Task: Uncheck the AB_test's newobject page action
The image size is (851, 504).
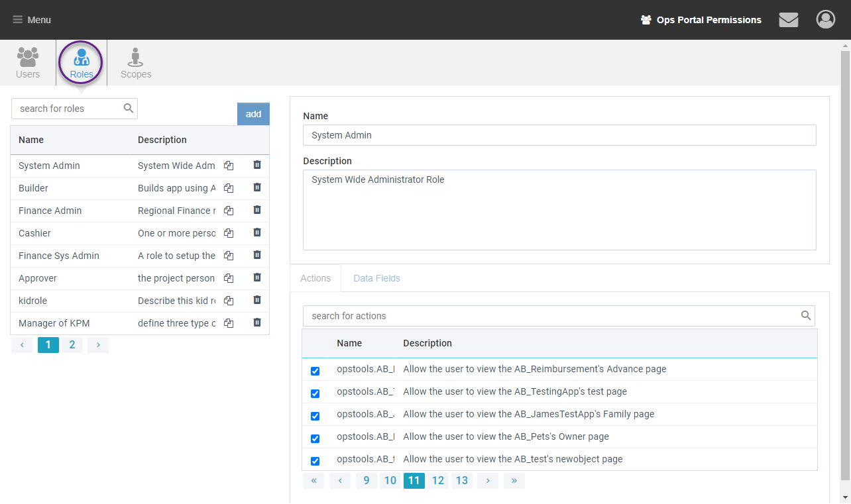Action: (x=315, y=461)
